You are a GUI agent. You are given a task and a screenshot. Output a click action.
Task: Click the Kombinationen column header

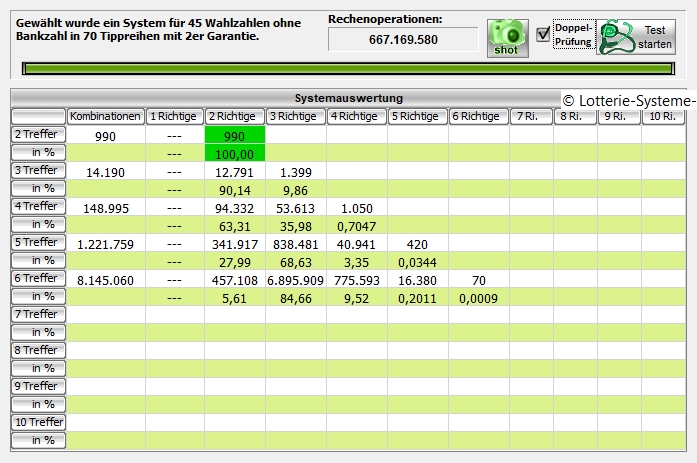point(105,116)
